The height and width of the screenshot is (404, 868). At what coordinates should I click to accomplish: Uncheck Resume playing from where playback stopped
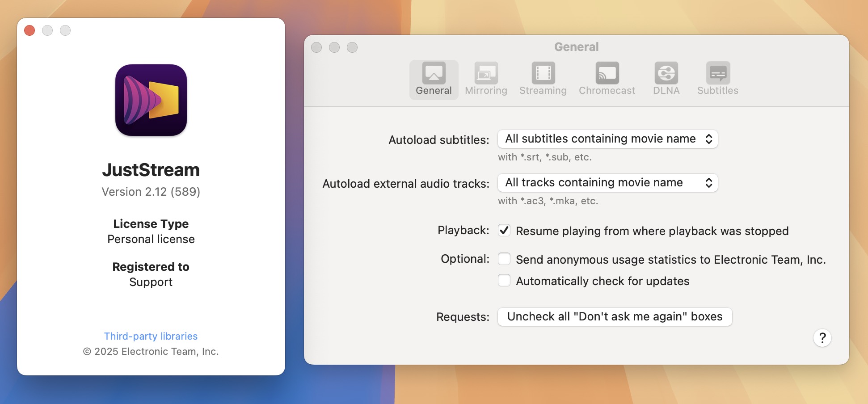[504, 231]
